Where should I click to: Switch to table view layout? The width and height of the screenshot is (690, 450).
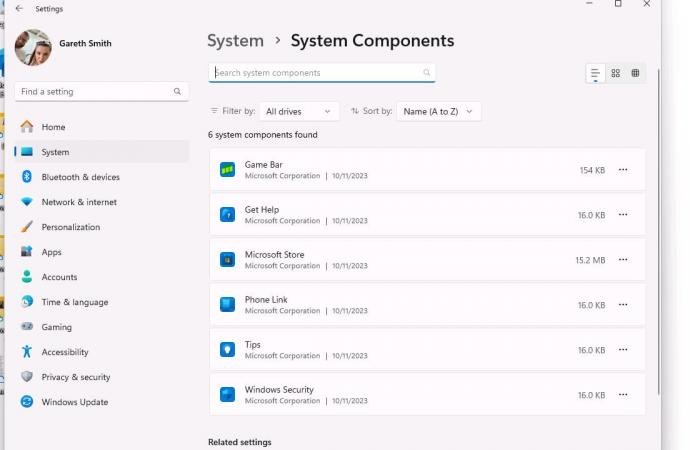coord(635,73)
